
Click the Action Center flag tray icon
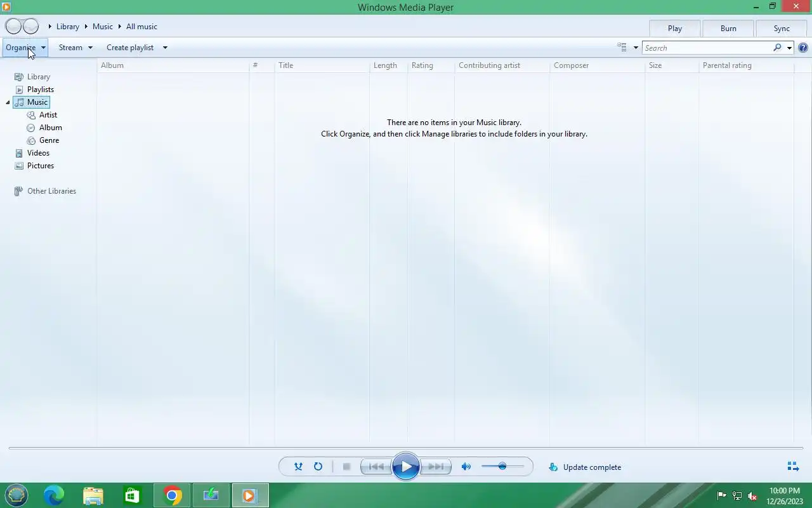[x=721, y=496]
